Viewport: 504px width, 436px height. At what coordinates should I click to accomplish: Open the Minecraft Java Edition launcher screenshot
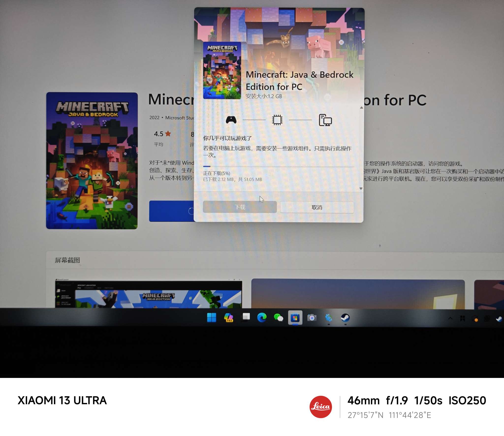click(x=149, y=294)
